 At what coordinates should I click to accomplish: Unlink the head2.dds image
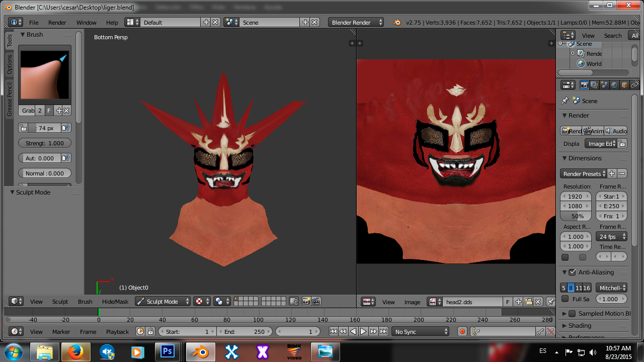click(538, 302)
